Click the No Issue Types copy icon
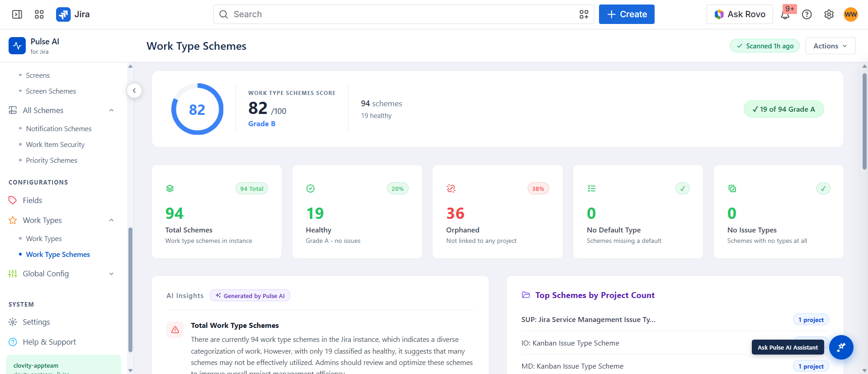Screen dimensions: 868x374 (732, 189)
